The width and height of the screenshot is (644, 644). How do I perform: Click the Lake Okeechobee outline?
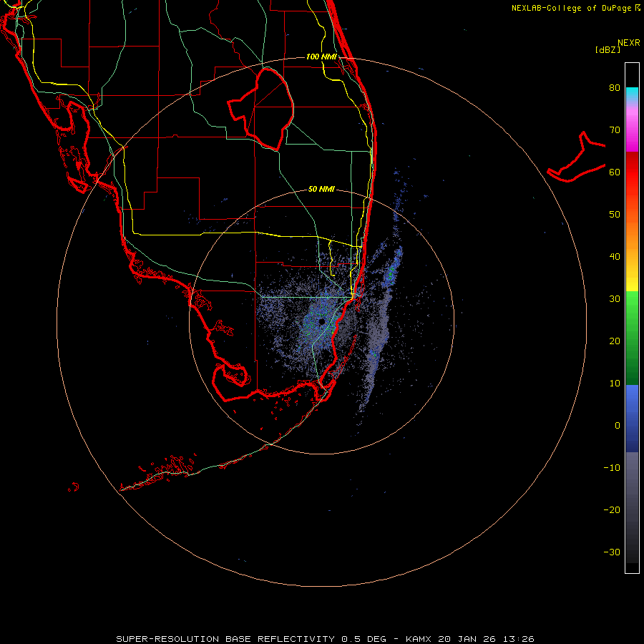click(260, 109)
